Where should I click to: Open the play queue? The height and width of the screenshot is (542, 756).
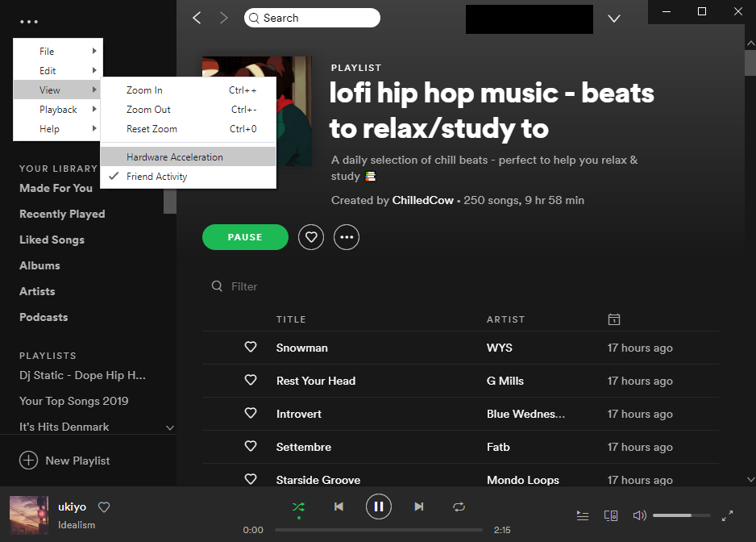tap(583, 516)
